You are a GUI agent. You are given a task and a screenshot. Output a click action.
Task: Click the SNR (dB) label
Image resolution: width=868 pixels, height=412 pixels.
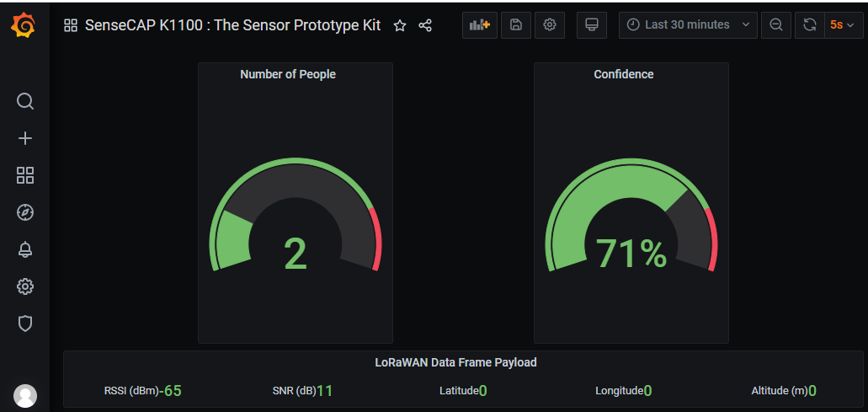(x=295, y=391)
